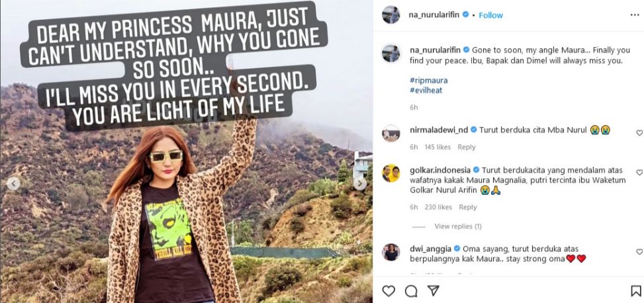Share post via paper plane icon
This screenshot has width=644, height=303.
pyautogui.click(x=433, y=291)
